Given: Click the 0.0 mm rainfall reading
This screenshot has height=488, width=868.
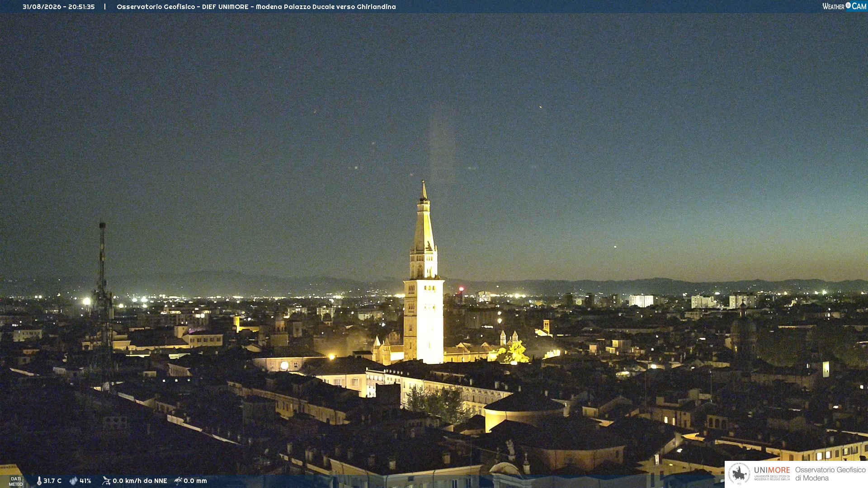Looking at the screenshot, I should tap(195, 481).
